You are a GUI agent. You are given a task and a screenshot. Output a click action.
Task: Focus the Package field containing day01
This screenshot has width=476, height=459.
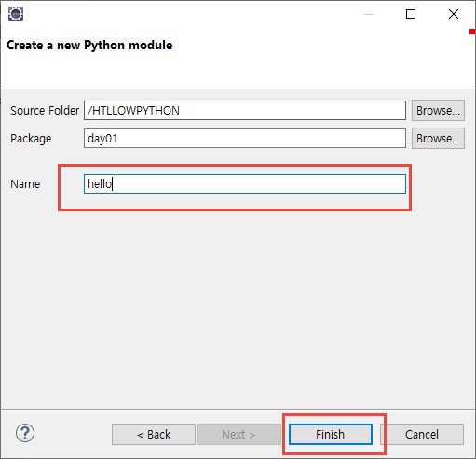tap(245, 138)
